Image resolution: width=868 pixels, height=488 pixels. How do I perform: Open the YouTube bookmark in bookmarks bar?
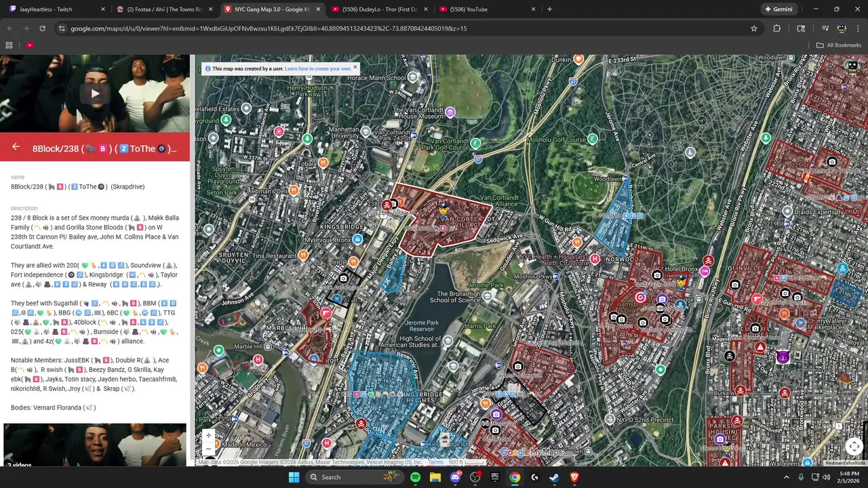coord(30,45)
